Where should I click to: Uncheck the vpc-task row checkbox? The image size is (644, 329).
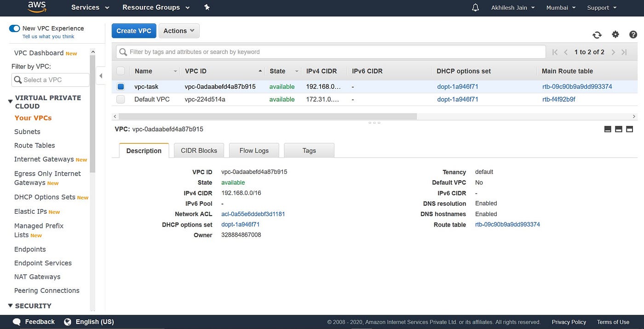[121, 86]
